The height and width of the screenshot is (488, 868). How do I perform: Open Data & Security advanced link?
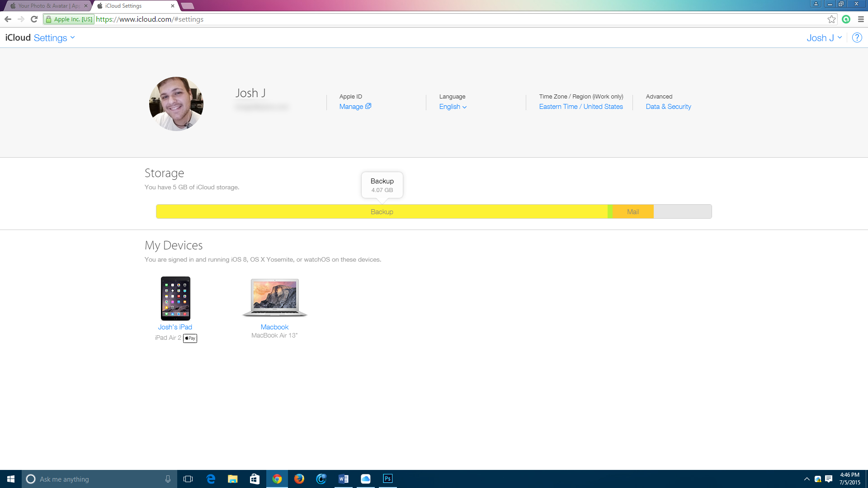point(668,107)
